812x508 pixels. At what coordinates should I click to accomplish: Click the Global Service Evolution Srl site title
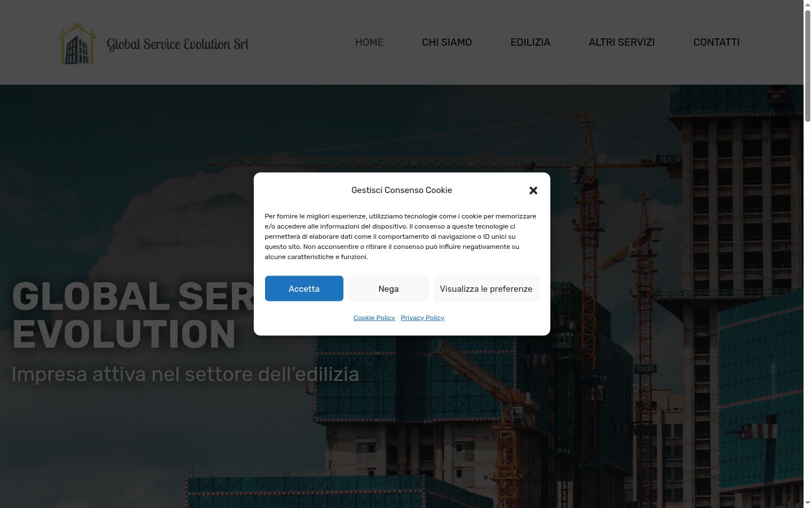(x=178, y=44)
